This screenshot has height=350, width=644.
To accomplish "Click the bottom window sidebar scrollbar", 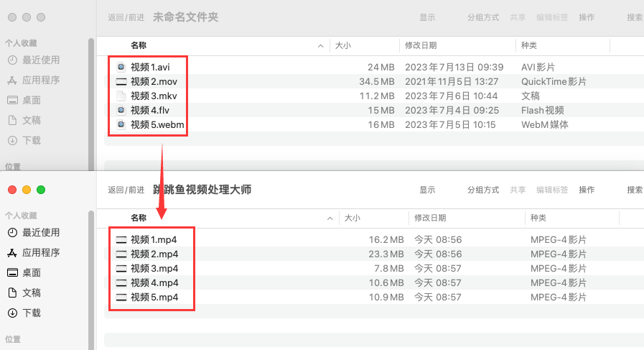I will [x=91, y=280].
